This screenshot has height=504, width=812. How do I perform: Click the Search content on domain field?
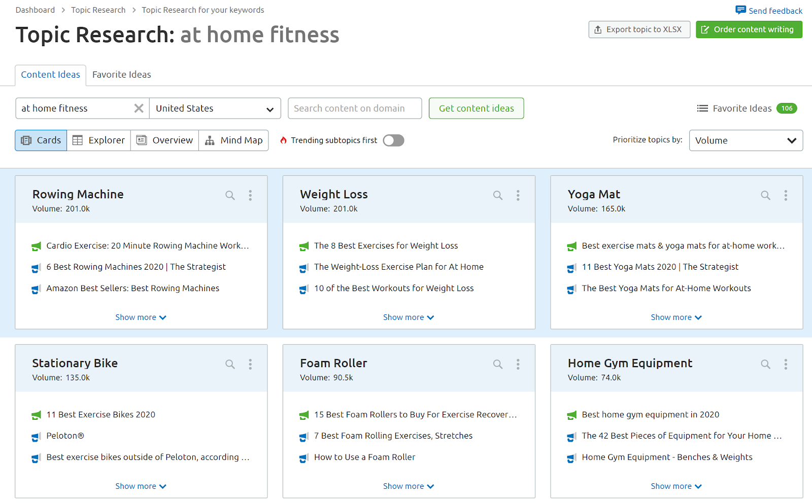pyautogui.click(x=355, y=109)
